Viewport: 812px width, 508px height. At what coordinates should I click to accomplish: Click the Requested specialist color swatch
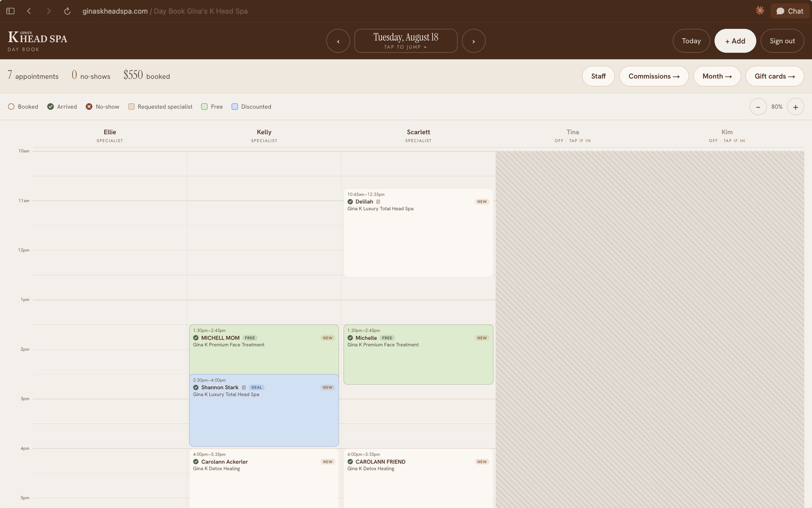point(131,106)
